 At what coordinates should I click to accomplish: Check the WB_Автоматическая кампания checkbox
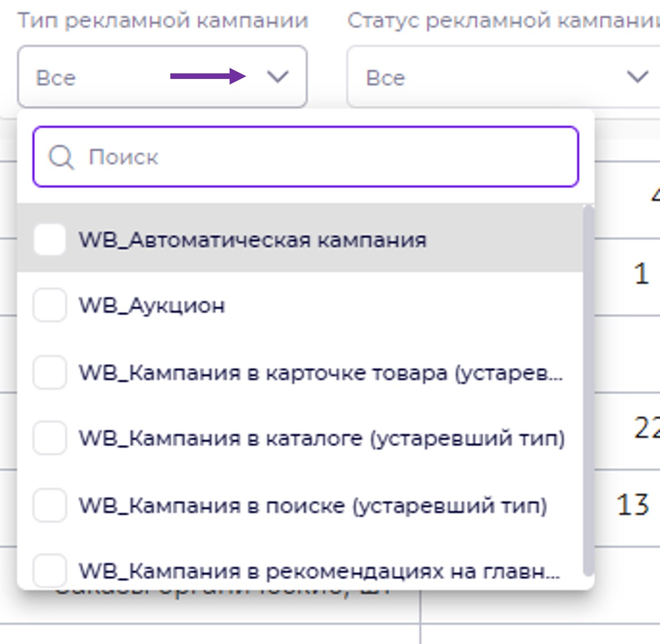50,240
